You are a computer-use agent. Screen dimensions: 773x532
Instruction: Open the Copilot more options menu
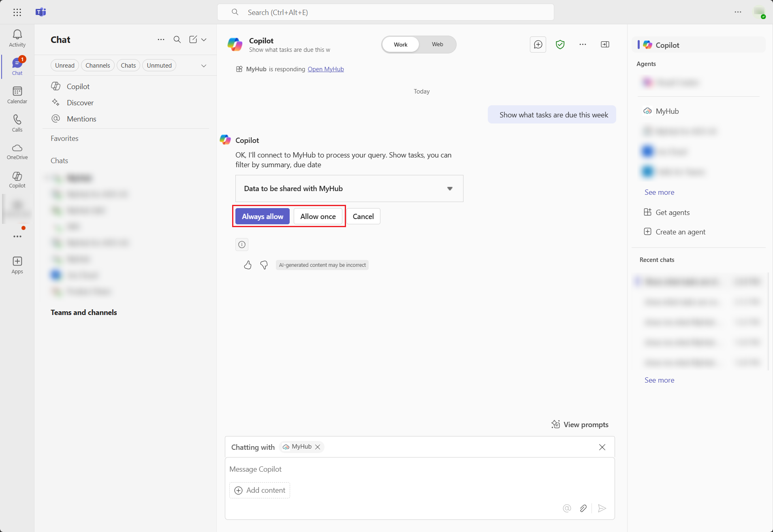[582, 45]
